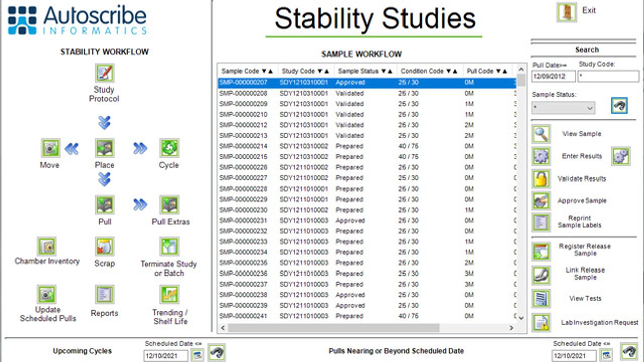Open calendar picker for Upcoming Cycles date
Image resolution: width=644 pixels, height=362 pixels.
198,355
